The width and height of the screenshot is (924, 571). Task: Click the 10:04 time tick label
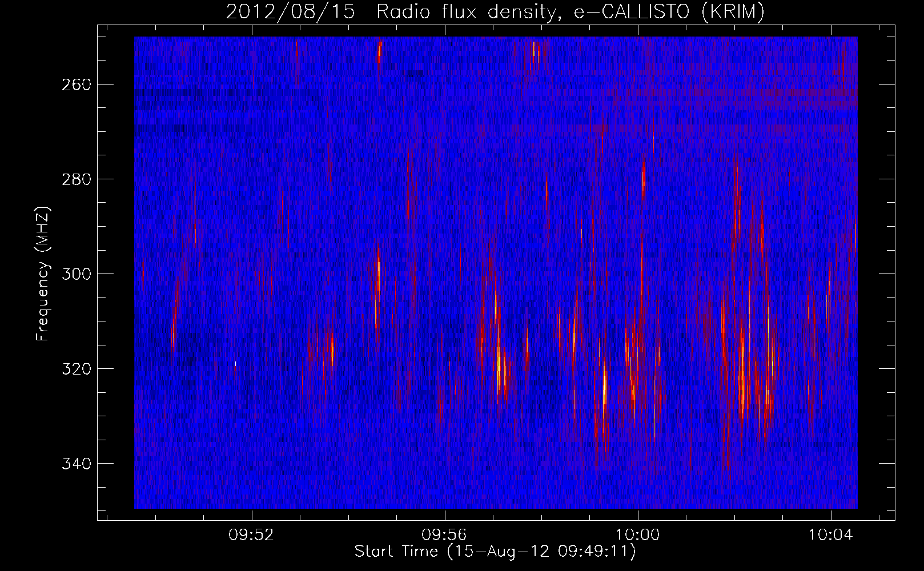point(830,535)
